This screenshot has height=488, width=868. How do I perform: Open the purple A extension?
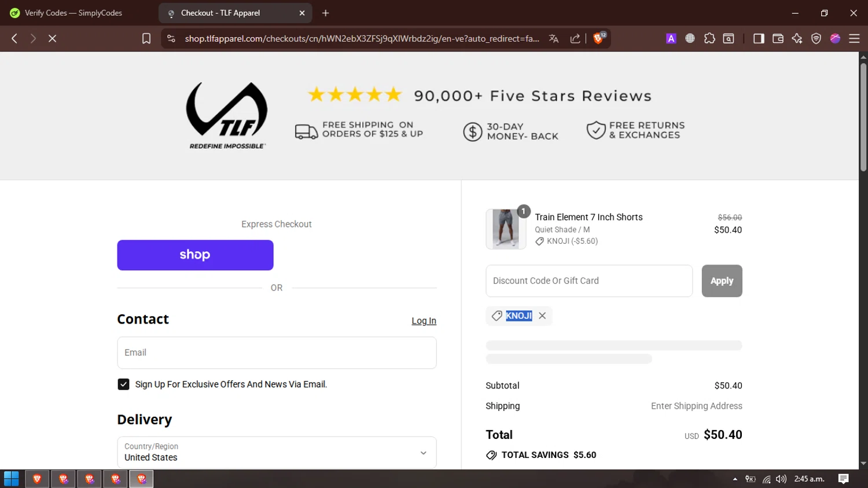click(671, 38)
